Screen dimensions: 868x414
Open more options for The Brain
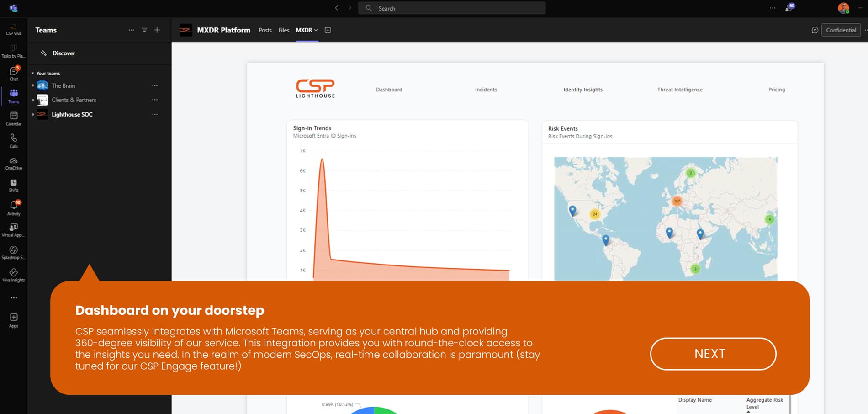[x=155, y=85]
